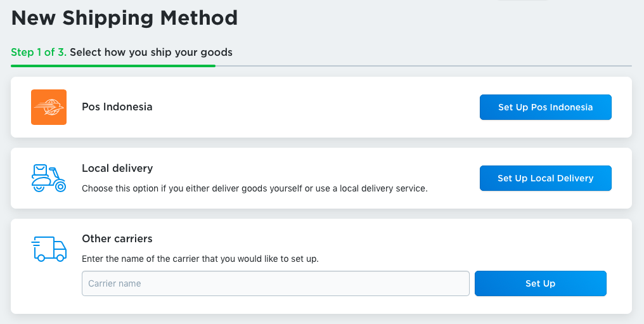Click the green filled part of the progress bar
This screenshot has height=324, width=644.
pyautogui.click(x=113, y=65)
